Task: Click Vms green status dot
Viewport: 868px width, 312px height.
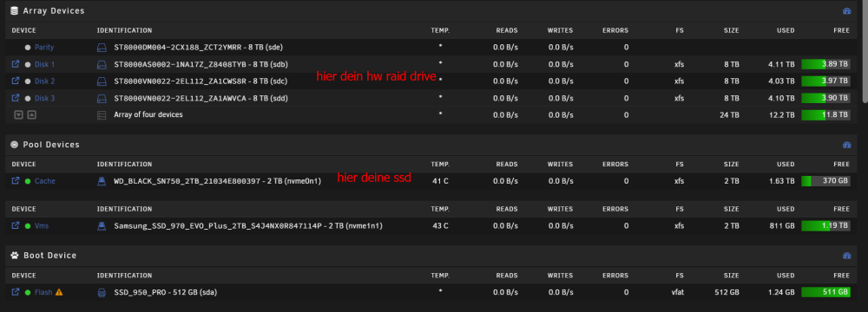Action: tap(28, 225)
